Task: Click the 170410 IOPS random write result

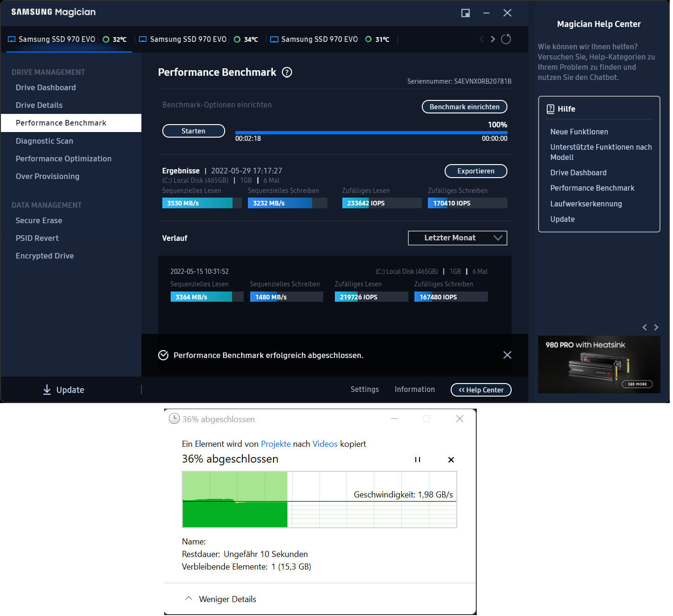Action: 467,203
